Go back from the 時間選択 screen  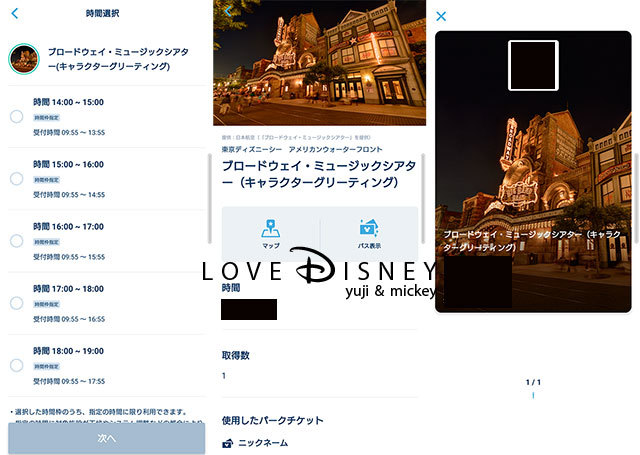point(15,13)
